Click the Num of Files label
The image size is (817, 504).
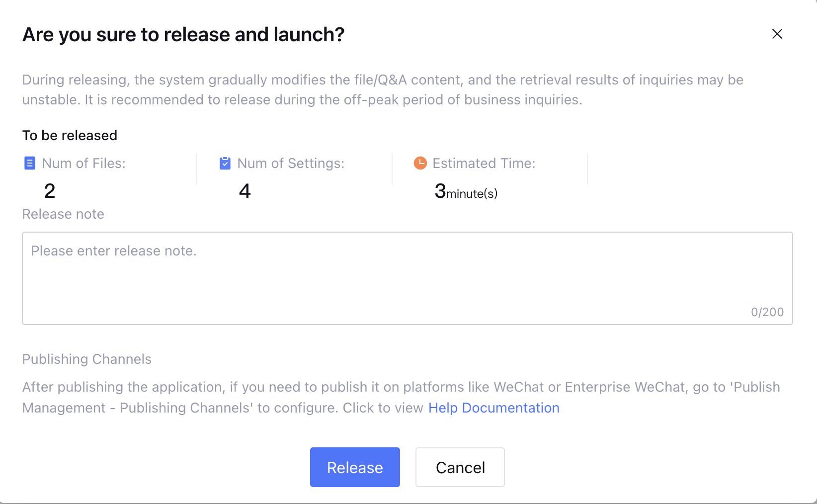[83, 164]
